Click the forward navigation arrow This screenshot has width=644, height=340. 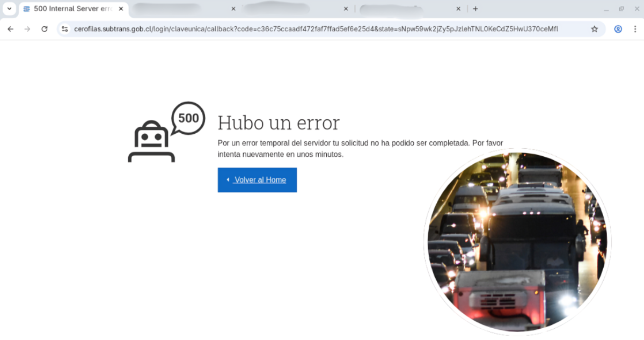[27, 29]
